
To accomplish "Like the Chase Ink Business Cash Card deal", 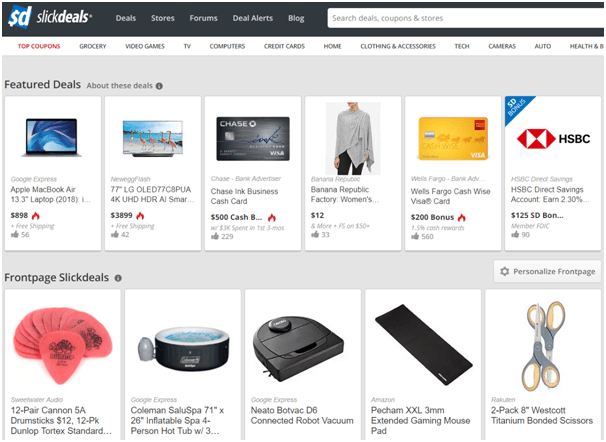I will [x=215, y=236].
